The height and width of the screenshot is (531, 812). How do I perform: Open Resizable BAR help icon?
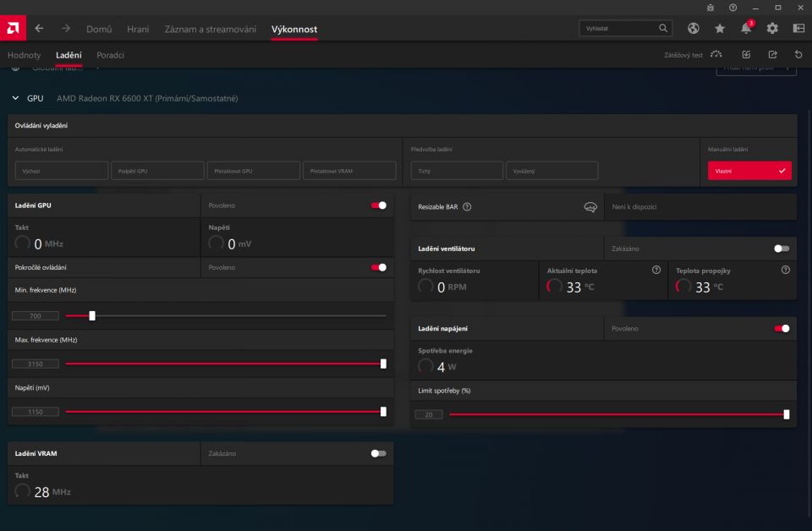click(467, 206)
